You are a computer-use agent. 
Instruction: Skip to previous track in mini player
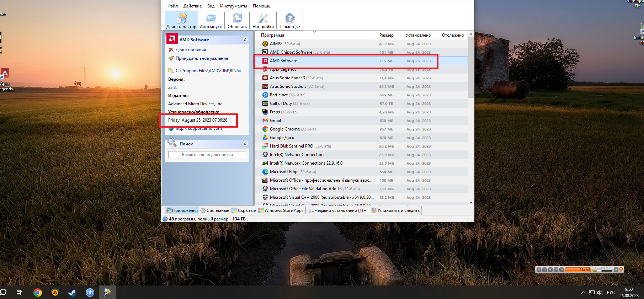click(x=556, y=269)
